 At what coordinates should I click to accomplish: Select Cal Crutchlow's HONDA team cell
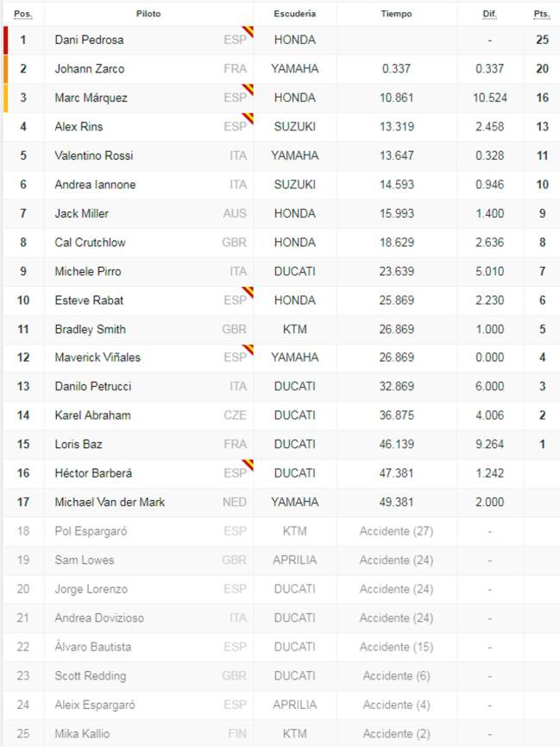tap(295, 243)
